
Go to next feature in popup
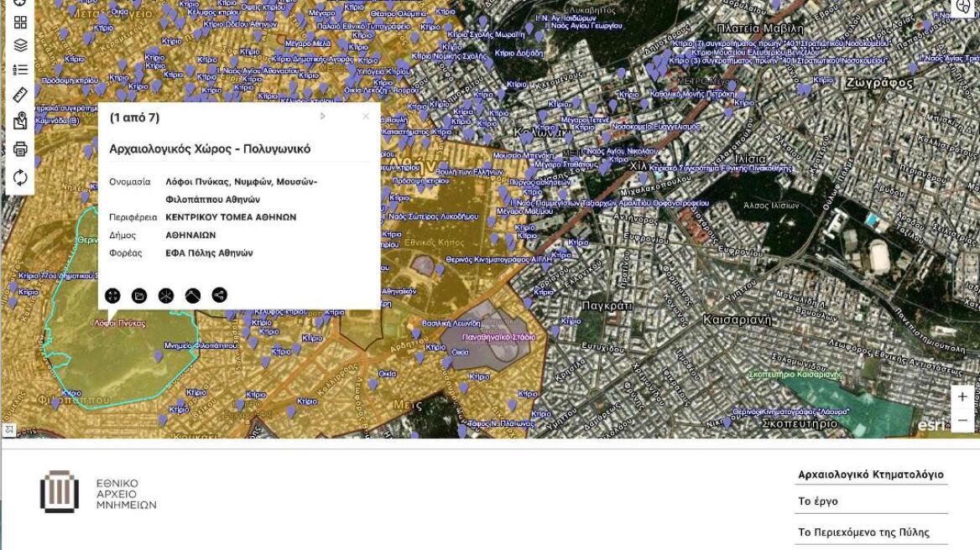(323, 117)
